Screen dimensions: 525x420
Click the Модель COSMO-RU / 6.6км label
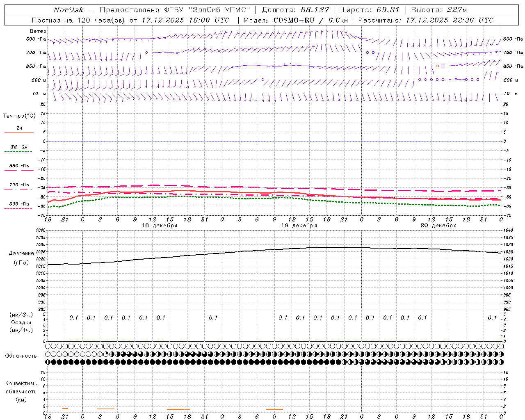point(296,20)
